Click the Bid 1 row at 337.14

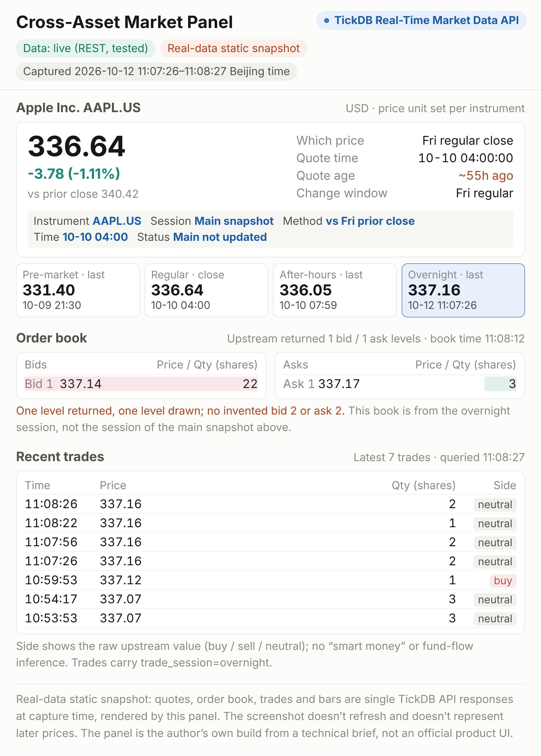[x=141, y=384]
